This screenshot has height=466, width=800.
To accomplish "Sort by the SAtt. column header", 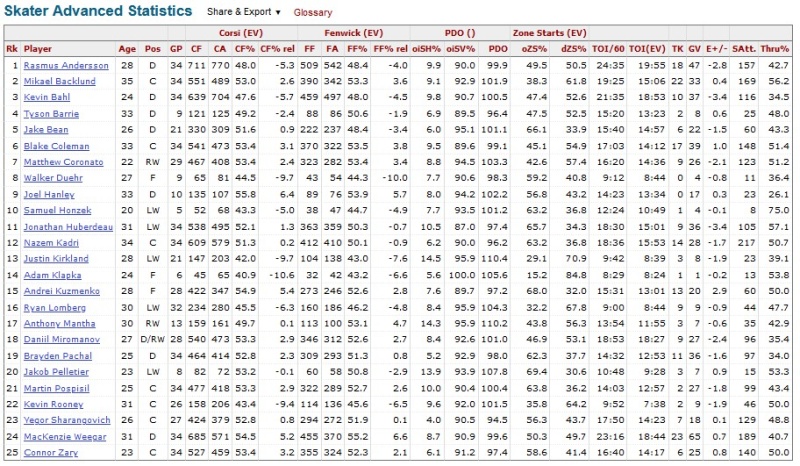I will click(743, 49).
